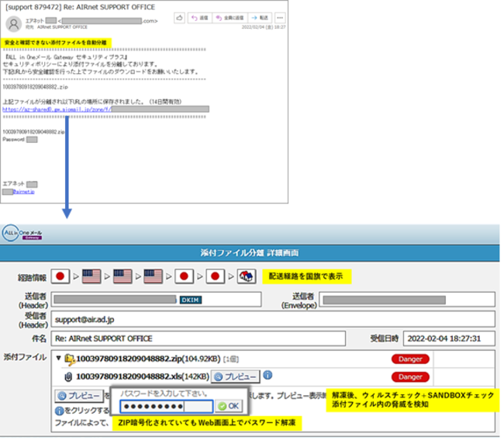Click the paperclip icon beside the xls file
This screenshot has width=504, height=444.
click(x=68, y=376)
